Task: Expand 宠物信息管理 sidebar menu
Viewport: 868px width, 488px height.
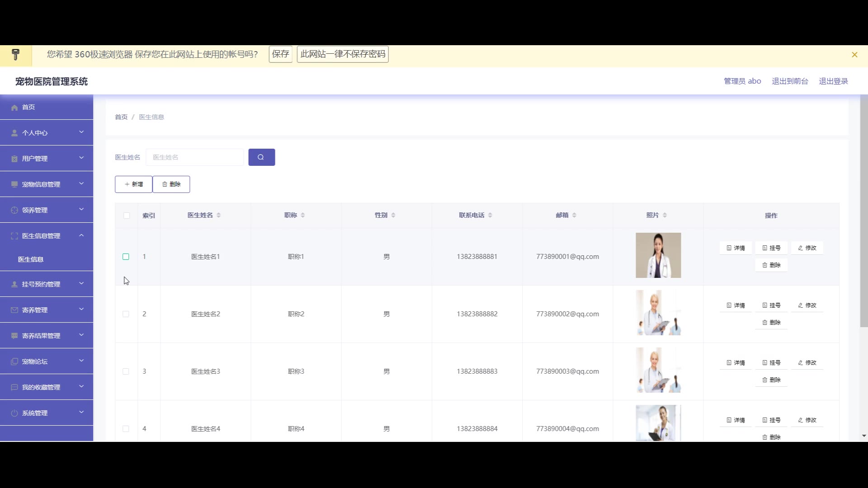Action: point(47,184)
